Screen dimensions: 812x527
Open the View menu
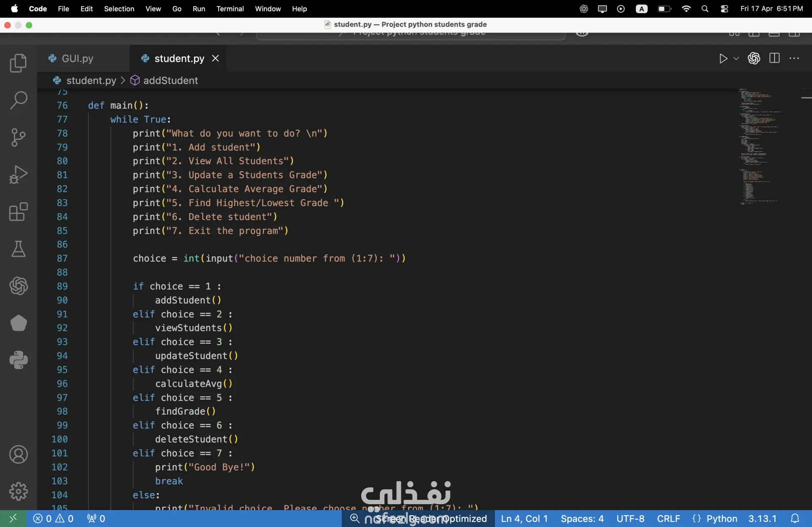(153, 9)
